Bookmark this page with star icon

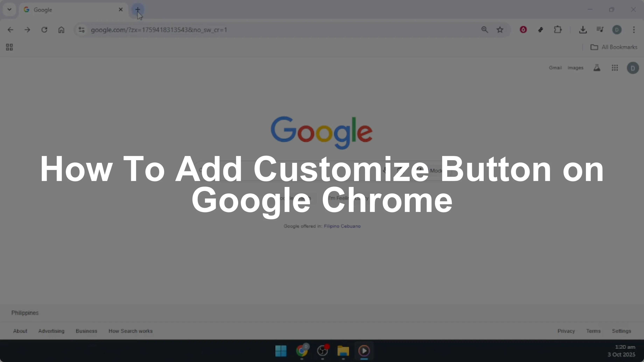click(x=500, y=30)
